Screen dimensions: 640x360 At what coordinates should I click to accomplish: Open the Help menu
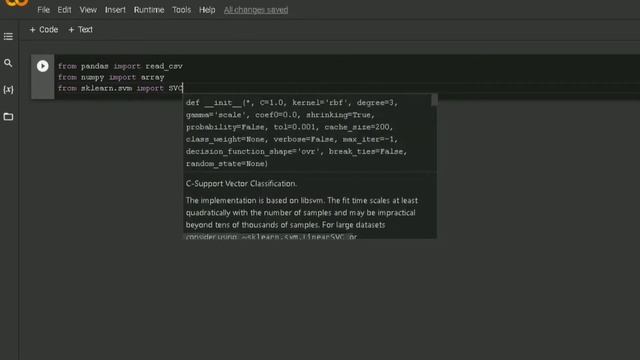207,10
